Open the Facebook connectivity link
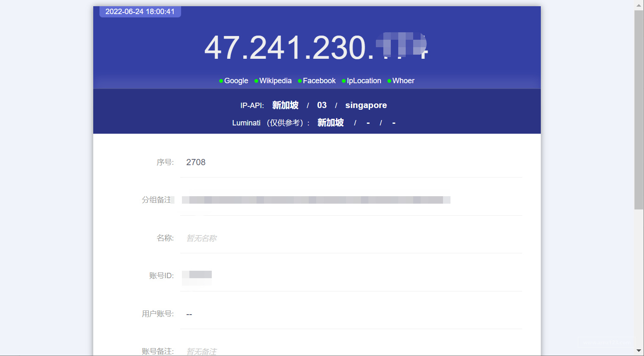This screenshot has width=644, height=356. [319, 81]
